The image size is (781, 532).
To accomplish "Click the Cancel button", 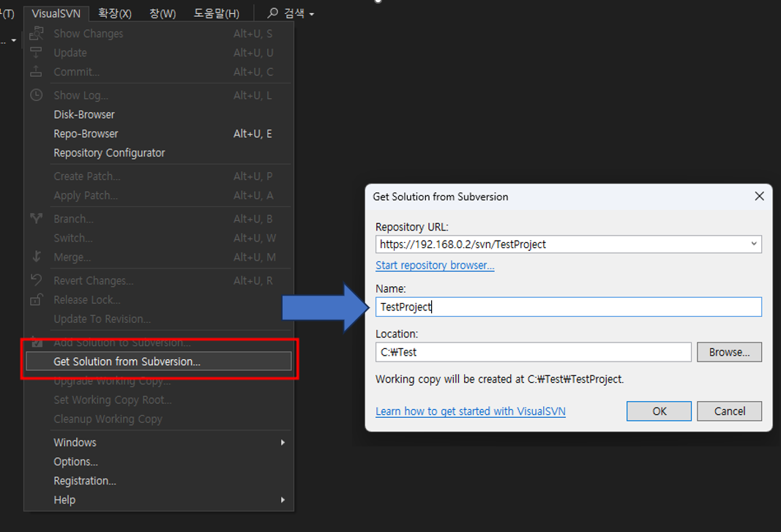I will pos(729,411).
